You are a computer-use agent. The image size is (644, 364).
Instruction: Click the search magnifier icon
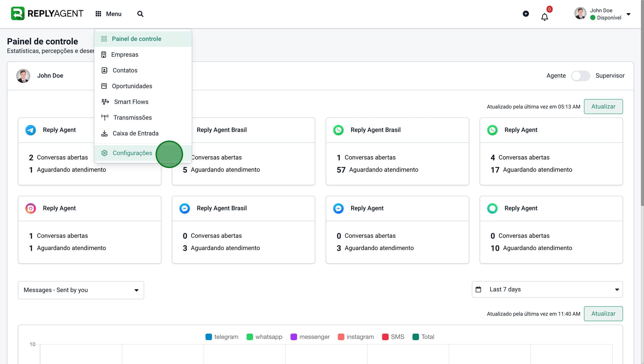(140, 14)
